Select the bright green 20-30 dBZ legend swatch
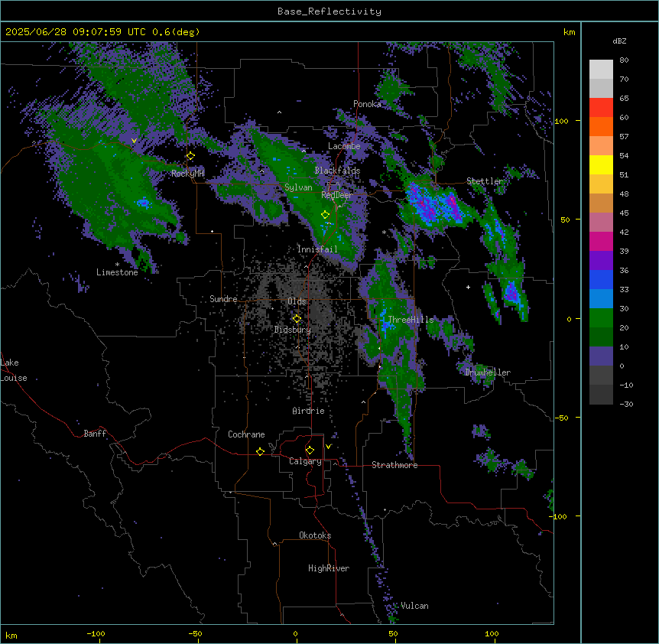Image resolution: width=659 pixels, height=644 pixels. pos(601,318)
